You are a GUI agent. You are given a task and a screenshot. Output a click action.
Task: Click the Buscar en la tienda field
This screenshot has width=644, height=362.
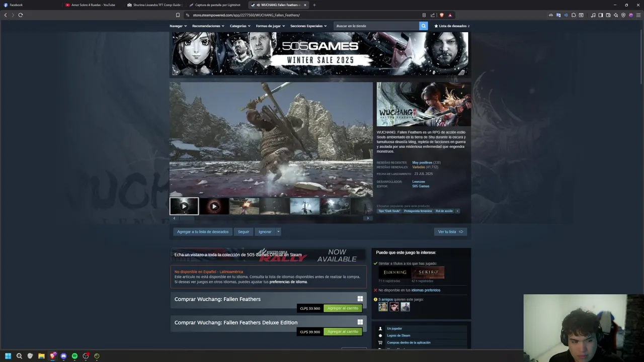click(x=376, y=26)
